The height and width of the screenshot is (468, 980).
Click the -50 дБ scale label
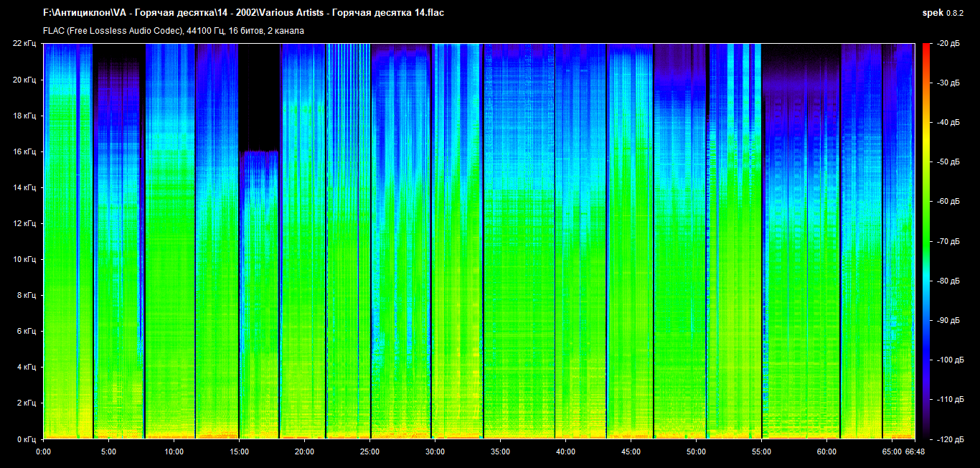[947, 162]
